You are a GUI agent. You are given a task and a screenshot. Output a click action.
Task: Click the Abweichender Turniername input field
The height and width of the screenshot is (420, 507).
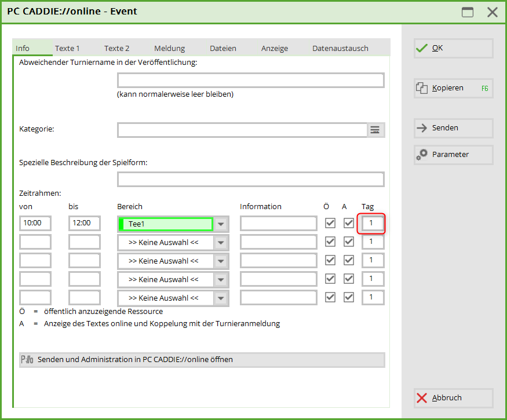(x=251, y=80)
